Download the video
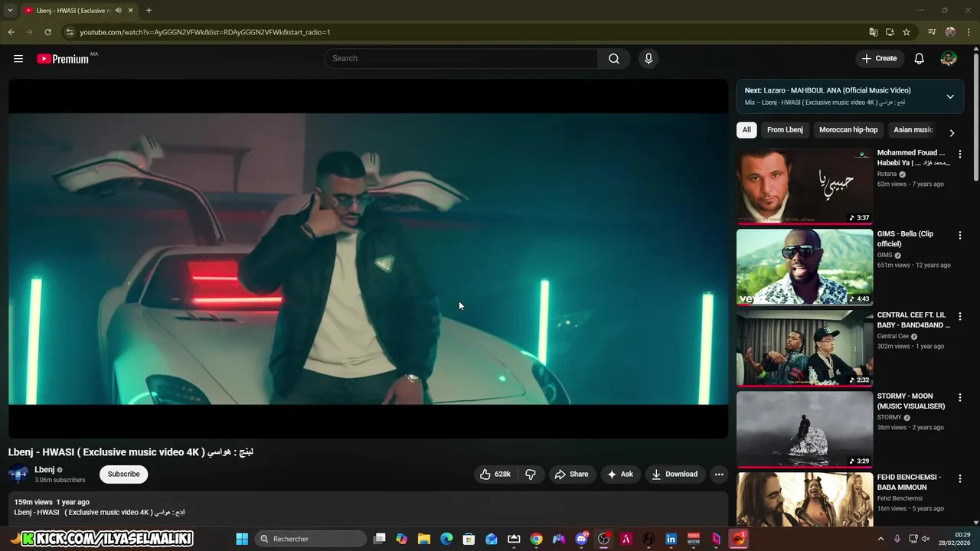The height and width of the screenshot is (551, 980). pos(675,474)
